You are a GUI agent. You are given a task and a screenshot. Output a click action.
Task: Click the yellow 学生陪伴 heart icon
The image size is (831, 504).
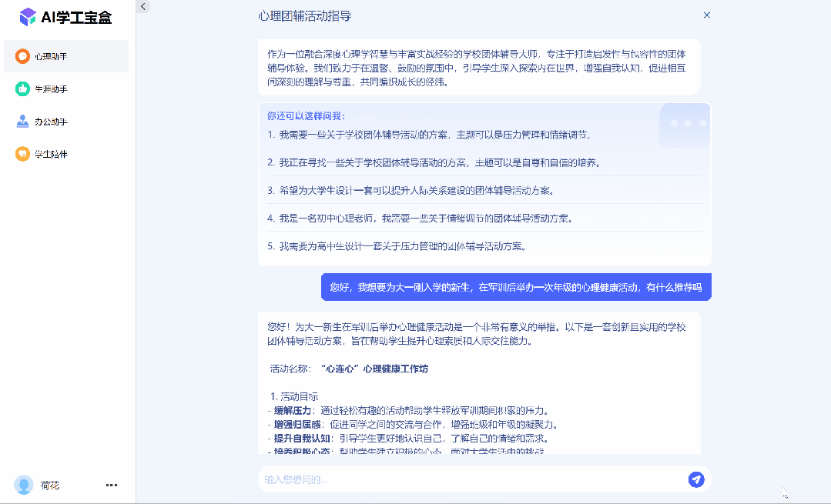(22, 154)
